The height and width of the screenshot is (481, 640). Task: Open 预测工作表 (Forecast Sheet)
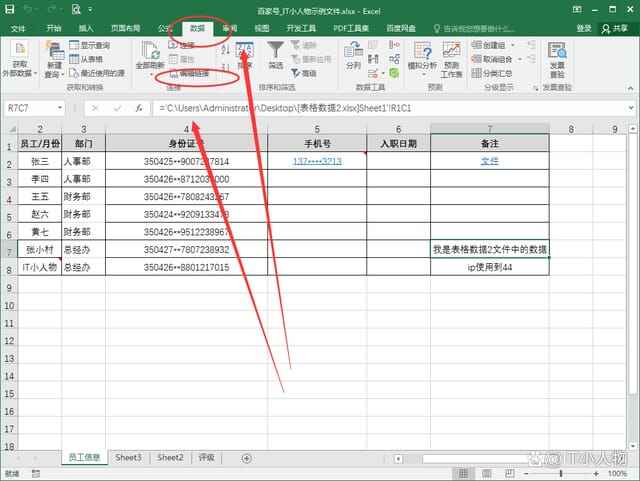[451, 59]
